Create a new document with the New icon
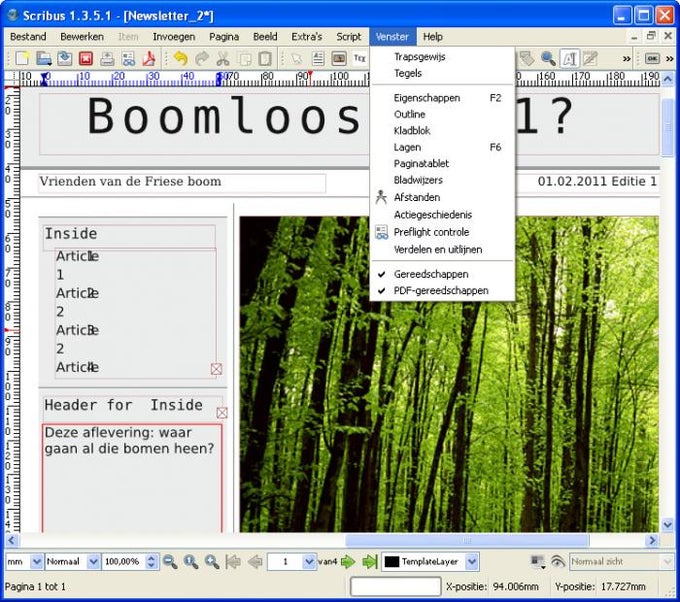The width and height of the screenshot is (680, 602). click(22, 58)
